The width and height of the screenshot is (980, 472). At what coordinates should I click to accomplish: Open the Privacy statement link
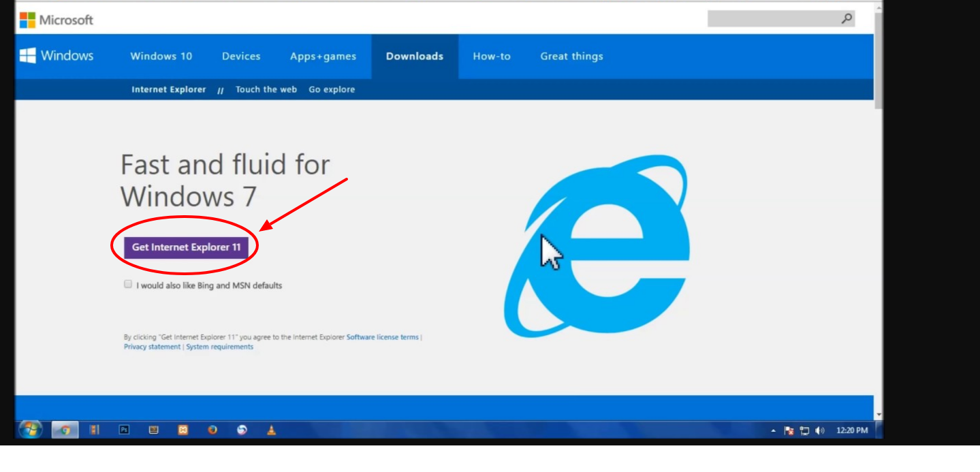[x=152, y=347]
